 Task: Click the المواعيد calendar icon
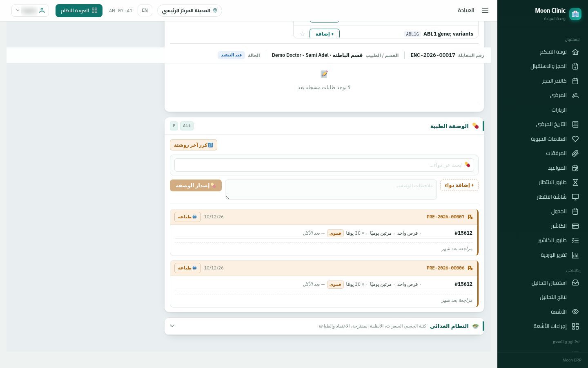click(x=575, y=168)
